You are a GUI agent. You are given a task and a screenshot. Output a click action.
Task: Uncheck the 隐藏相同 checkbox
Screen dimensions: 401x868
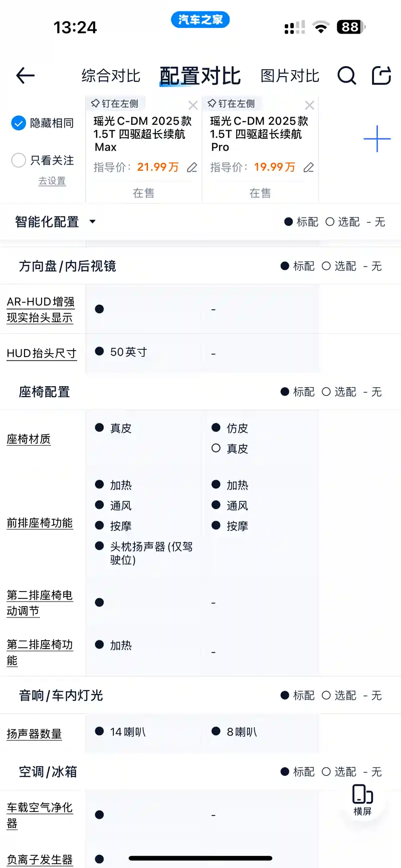click(x=19, y=123)
